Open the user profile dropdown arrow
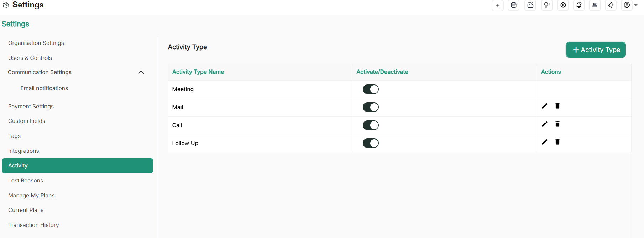644x238 pixels. pyautogui.click(x=636, y=5)
